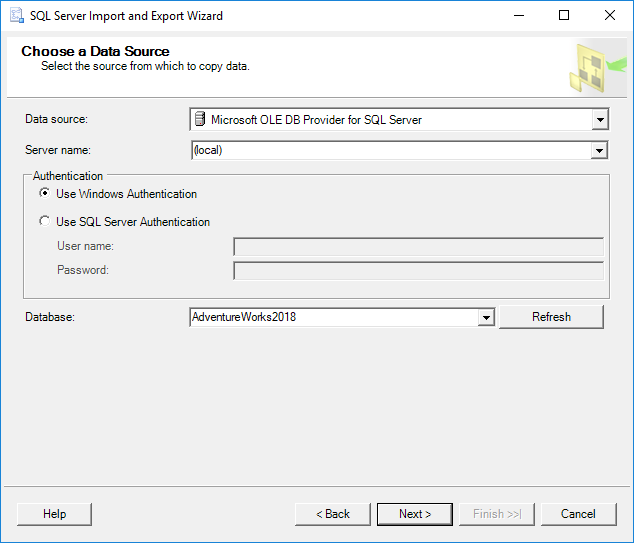Maximize the wizard window
Viewport: 634px width, 543px height.
tap(564, 15)
